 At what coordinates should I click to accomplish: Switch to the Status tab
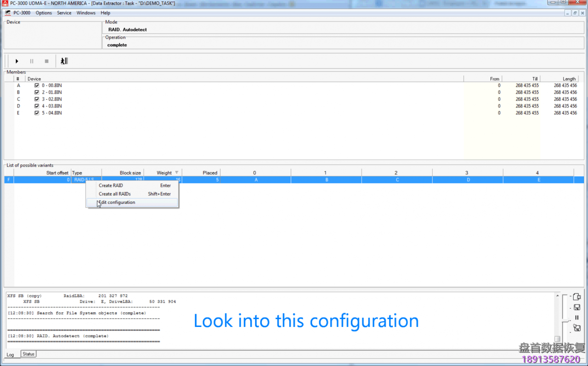pyautogui.click(x=28, y=354)
